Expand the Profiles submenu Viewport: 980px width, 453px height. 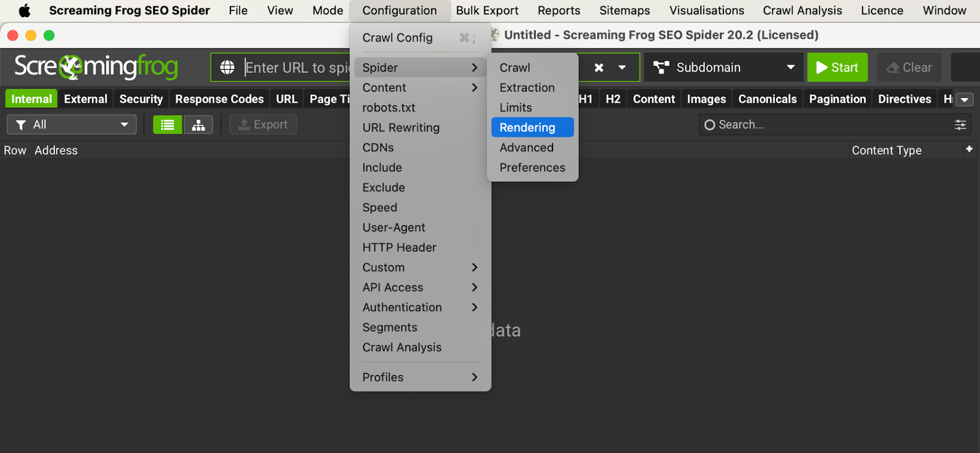pyautogui.click(x=420, y=377)
